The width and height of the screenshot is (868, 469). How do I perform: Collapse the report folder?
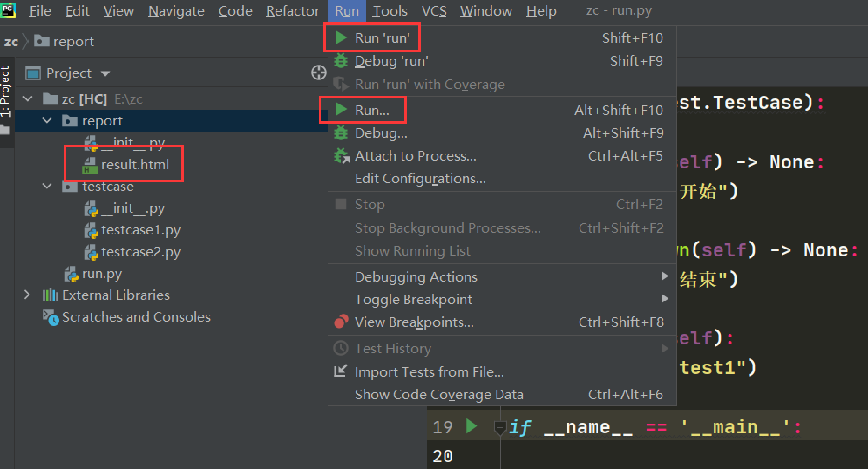point(47,121)
